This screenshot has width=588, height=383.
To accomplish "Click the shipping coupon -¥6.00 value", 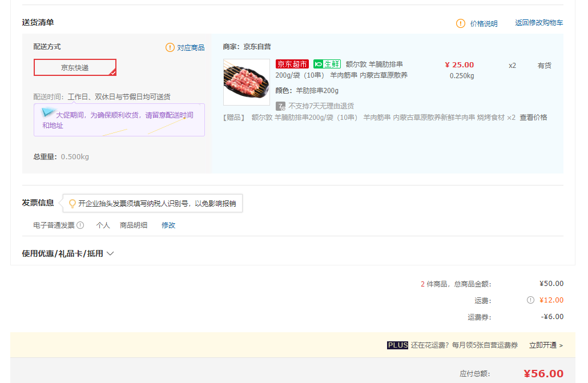I will pyautogui.click(x=552, y=317).
